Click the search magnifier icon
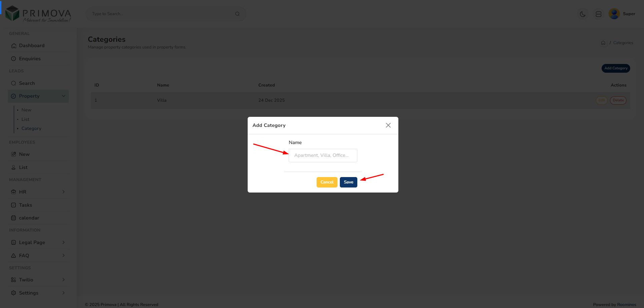This screenshot has width=644, height=308. point(237,14)
